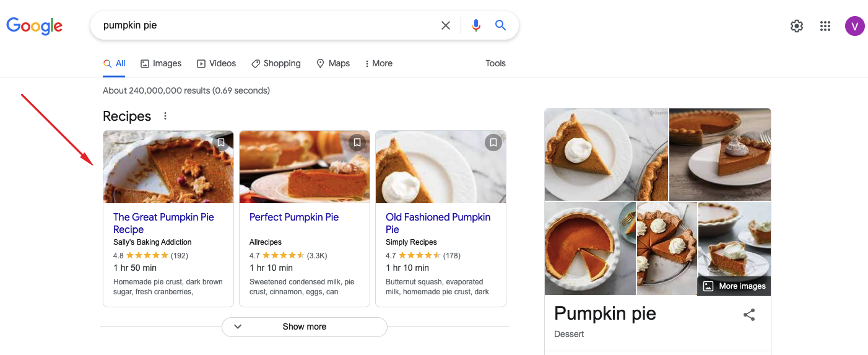Share the Pumpkin pie knowledge panel

(x=749, y=315)
